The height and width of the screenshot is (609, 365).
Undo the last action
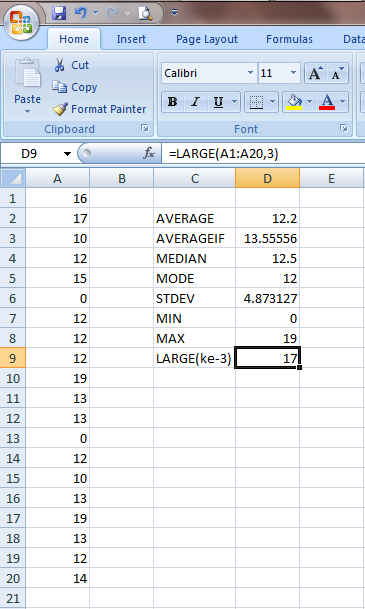pyautogui.click(x=80, y=13)
